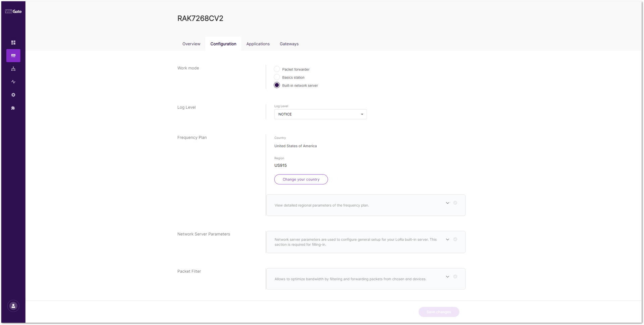Click the Packet Filter status check icon

(x=455, y=277)
